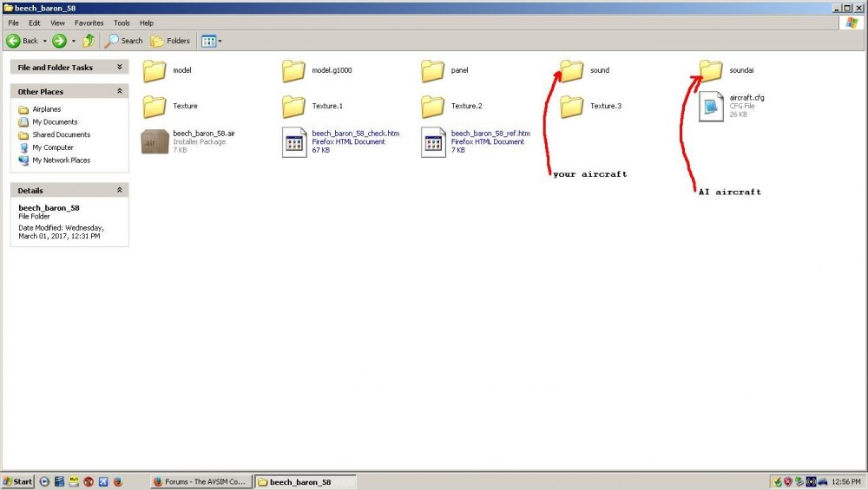
Task: Select the Texture.1 folder icon
Action: pos(293,106)
